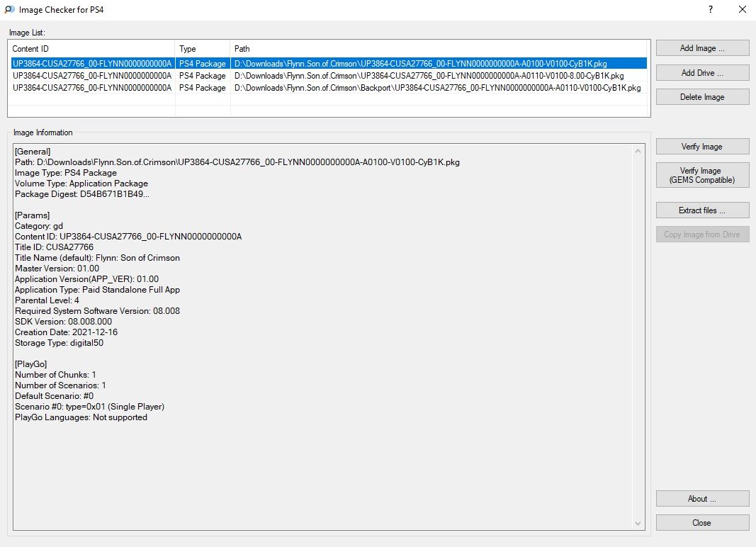Sort list by Type column header
The width and height of the screenshot is (756, 547).
203,49
